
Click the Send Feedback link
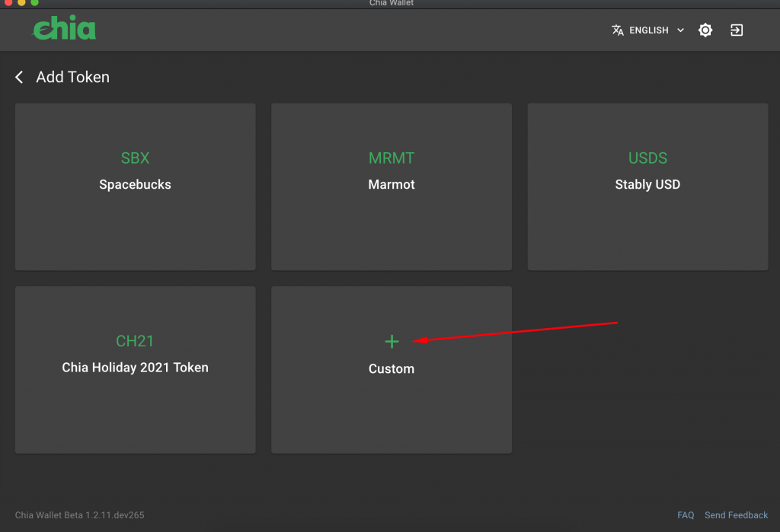coord(736,515)
